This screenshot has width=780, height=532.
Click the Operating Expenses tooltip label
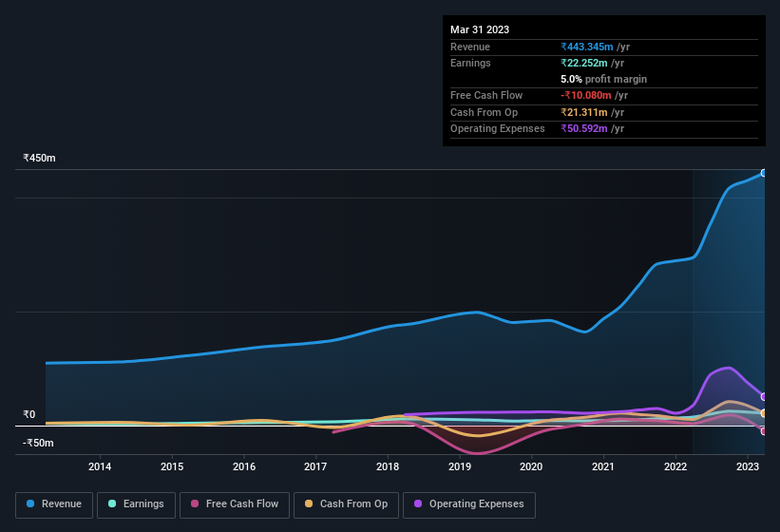[x=498, y=128]
